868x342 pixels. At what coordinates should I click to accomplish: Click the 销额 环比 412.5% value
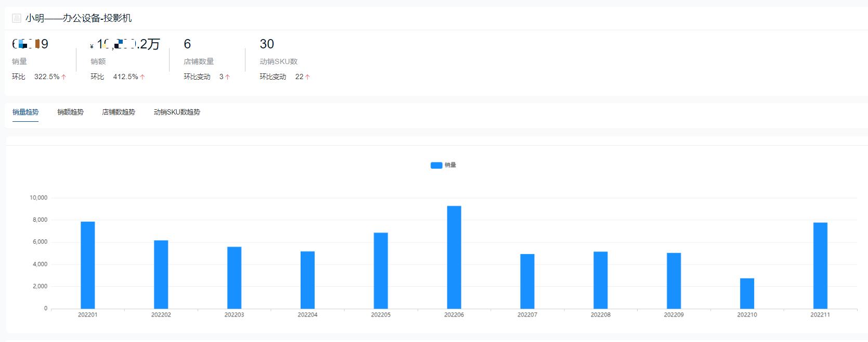[126, 77]
